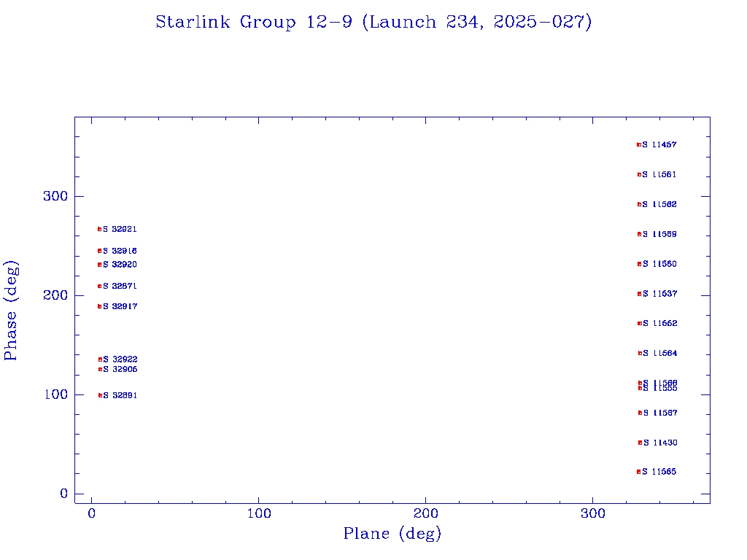
Task: Click the red marker beside 'S 11457'
Action: point(639,145)
